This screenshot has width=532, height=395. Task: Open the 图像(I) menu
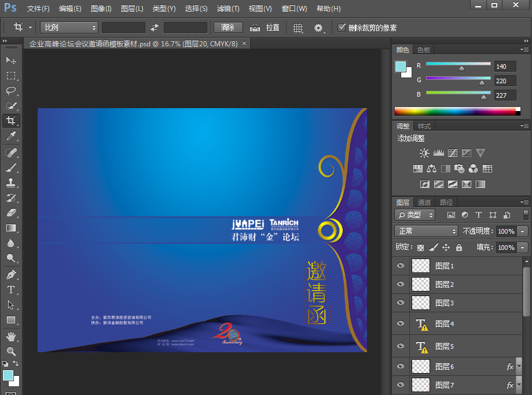click(x=101, y=9)
